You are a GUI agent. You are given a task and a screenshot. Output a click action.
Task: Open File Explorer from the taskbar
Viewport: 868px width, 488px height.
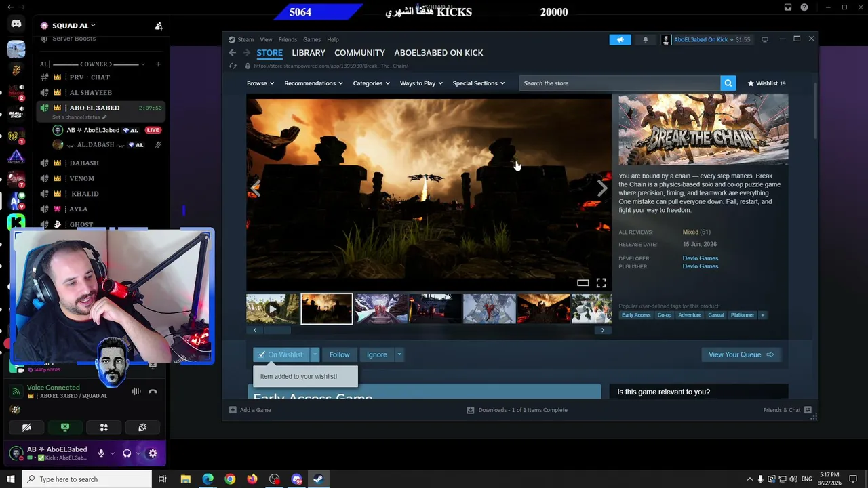[185, 479]
